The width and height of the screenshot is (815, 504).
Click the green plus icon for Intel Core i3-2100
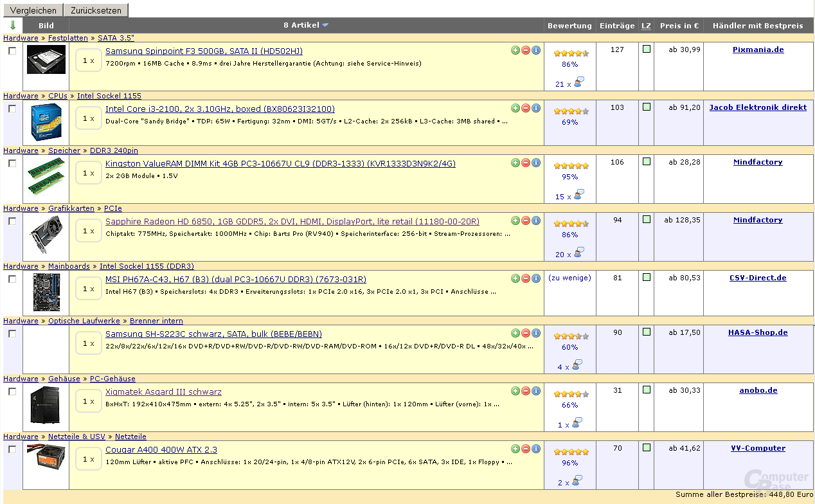tap(515, 108)
